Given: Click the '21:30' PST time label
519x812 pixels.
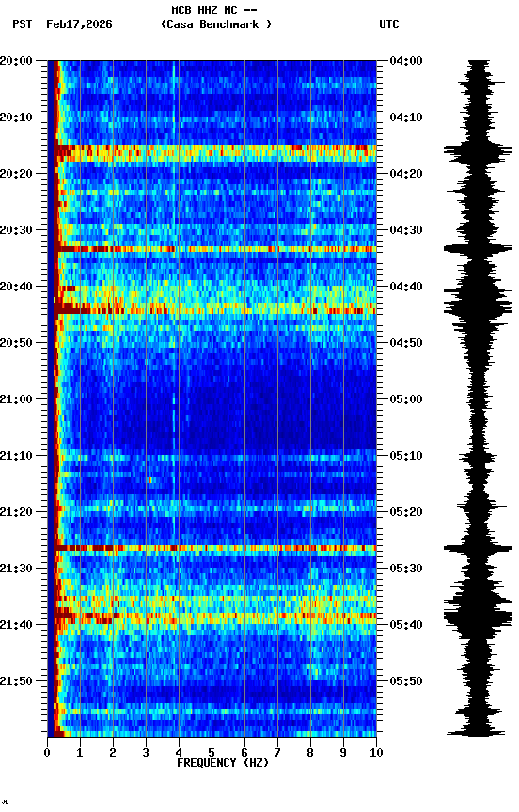Looking at the screenshot, I should (16, 570).
